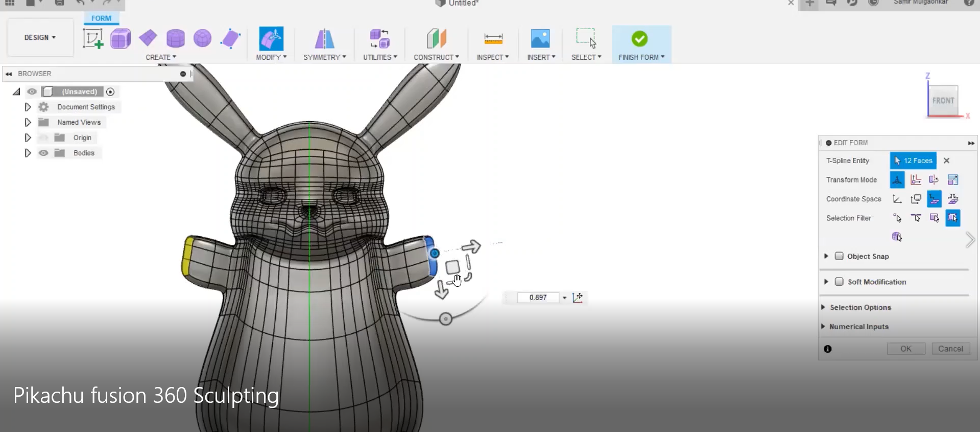The image size is (980, 432).
Task: Enable the Soft Modification checkbox
Action: pos(839,282)
